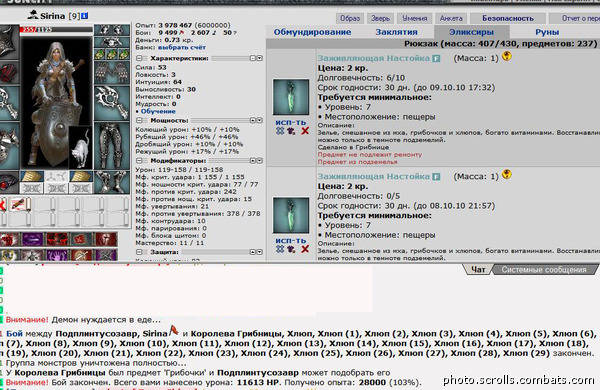Click the red X delete icon of first potion
600x390 pixels.
305,131
